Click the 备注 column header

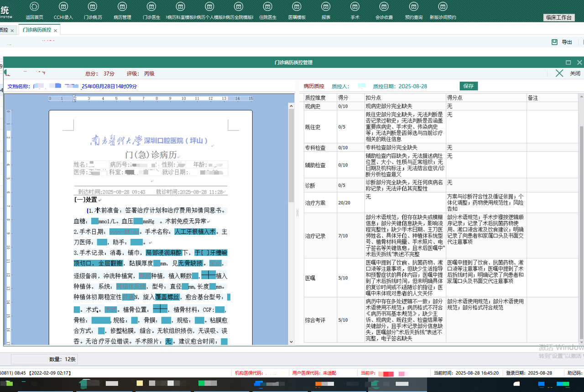tap(553, 98)
